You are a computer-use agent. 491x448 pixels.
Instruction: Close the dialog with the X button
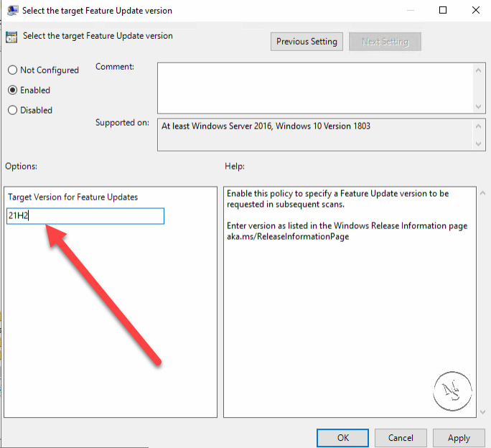(476, 10)
